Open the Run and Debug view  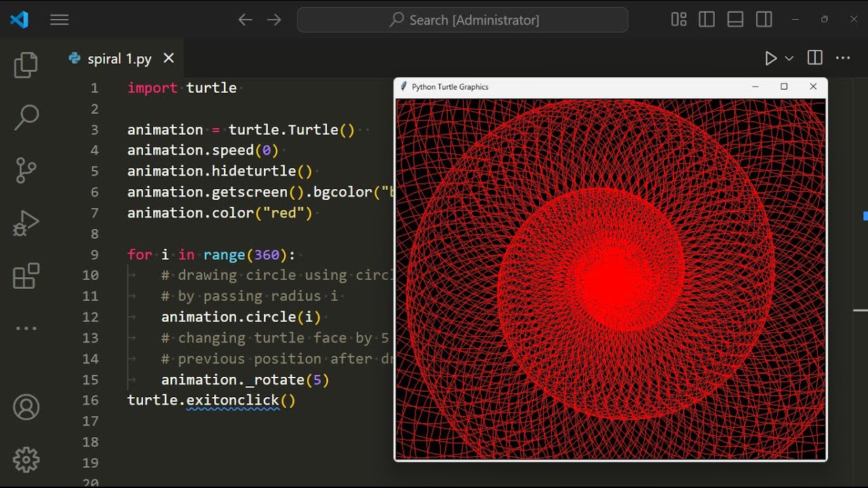tap(26, 223)
